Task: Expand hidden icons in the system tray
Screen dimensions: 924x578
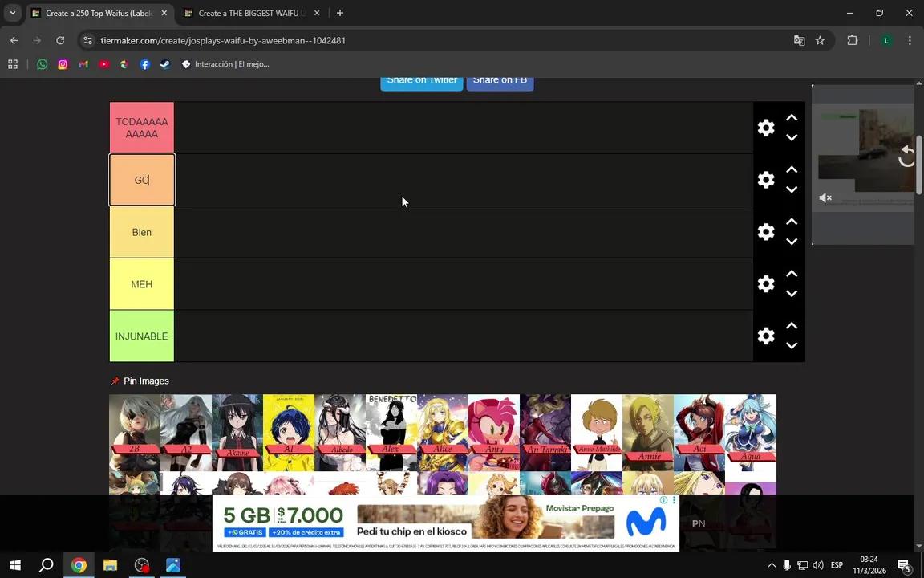Action: pos(772,565)
